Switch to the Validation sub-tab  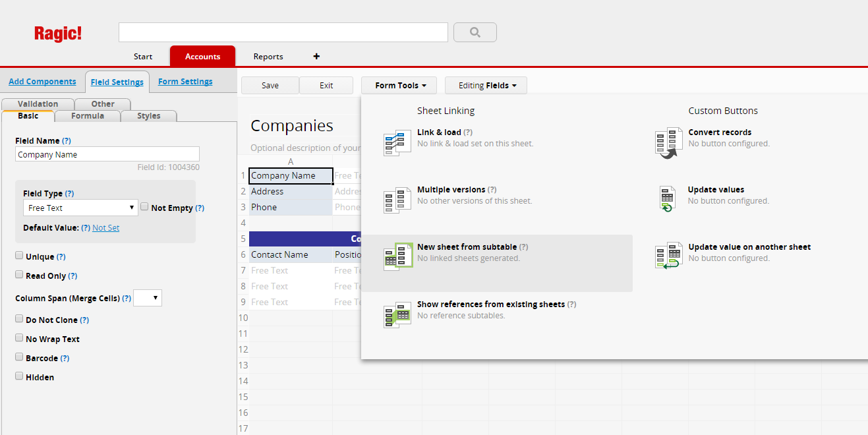(x=38, y=104)
